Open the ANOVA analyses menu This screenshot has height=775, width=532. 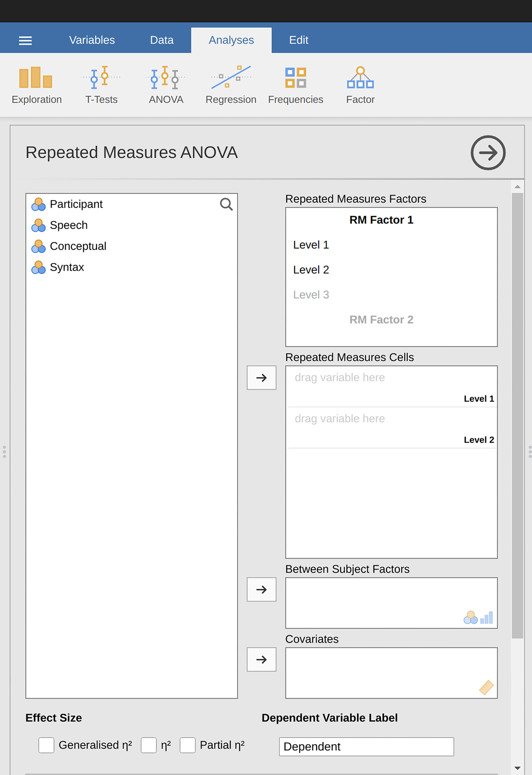click(x=166, y=85)
